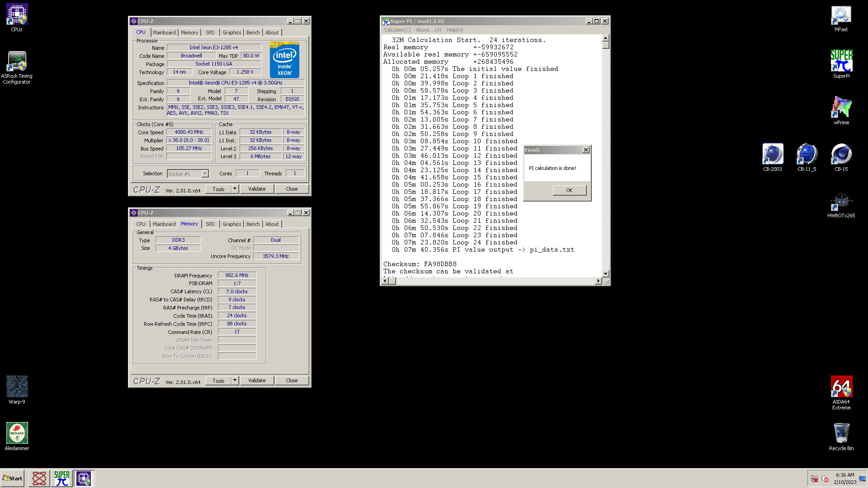868x488 pixels.
Task: Open the CB-2003 desktop shortcut
Action: click(772, 158)
